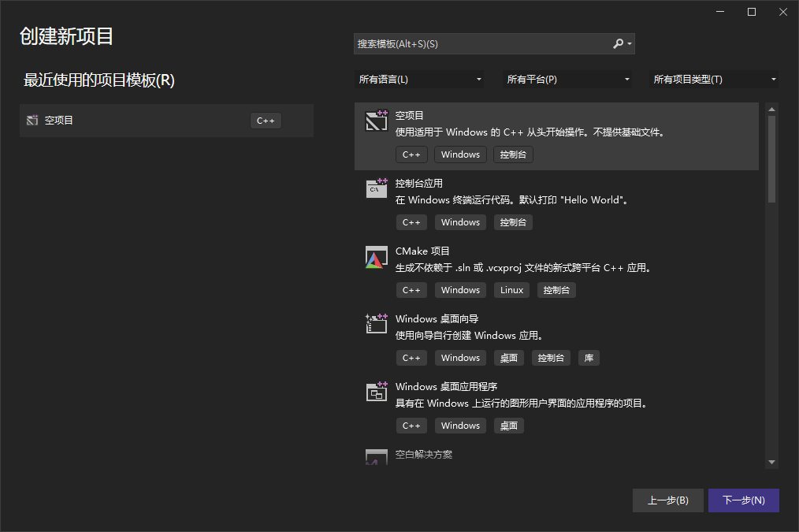Open the 所有平台(P) dropdown
Image resolution: width=799 pixels, height=532 pixels.
[567, 80]
